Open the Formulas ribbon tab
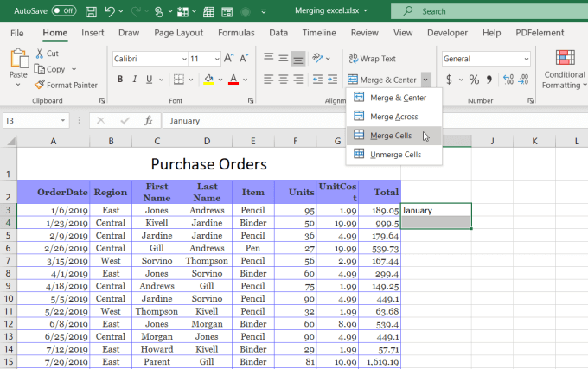 click(x=236, y=33)
